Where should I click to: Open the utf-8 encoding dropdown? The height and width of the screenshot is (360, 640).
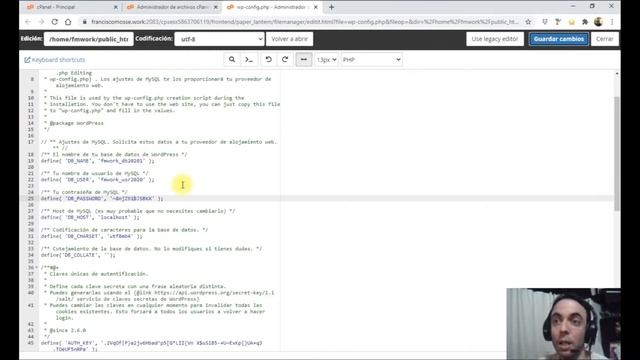(x=220, y=39)
